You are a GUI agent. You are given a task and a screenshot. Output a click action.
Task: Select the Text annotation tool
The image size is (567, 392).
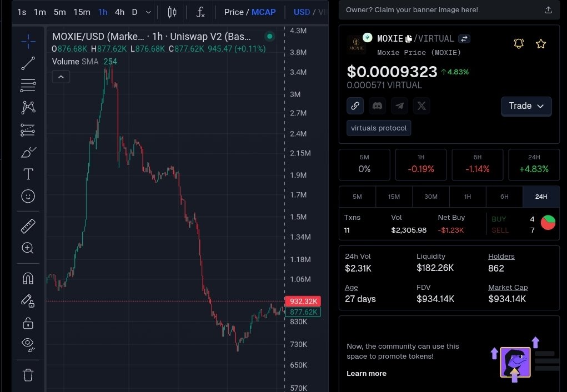(28, 174)
